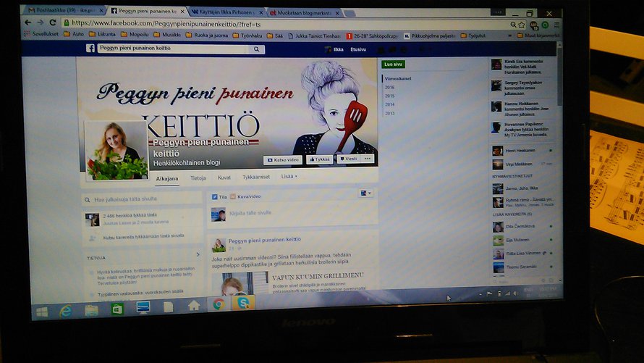Viewport: 644px width, 363px height.
Task: Click the page profile picture thumbnail
Action: (x=116, y=151)
